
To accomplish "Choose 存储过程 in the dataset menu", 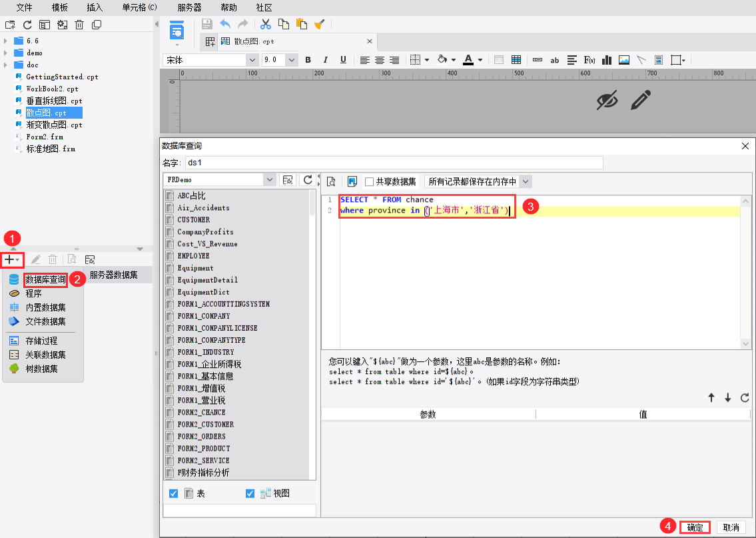I will pyautogui.click(x=41, y=341).
